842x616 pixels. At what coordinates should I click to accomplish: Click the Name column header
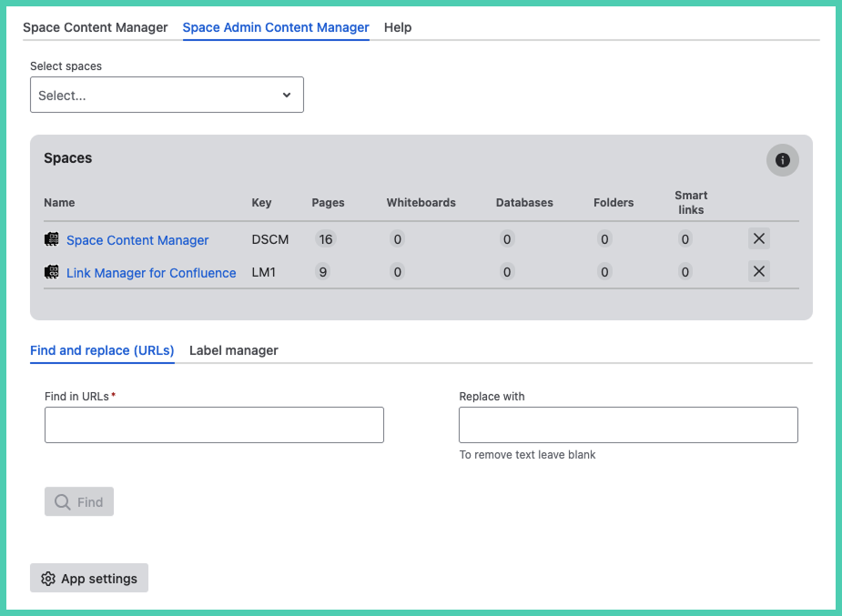59,203
